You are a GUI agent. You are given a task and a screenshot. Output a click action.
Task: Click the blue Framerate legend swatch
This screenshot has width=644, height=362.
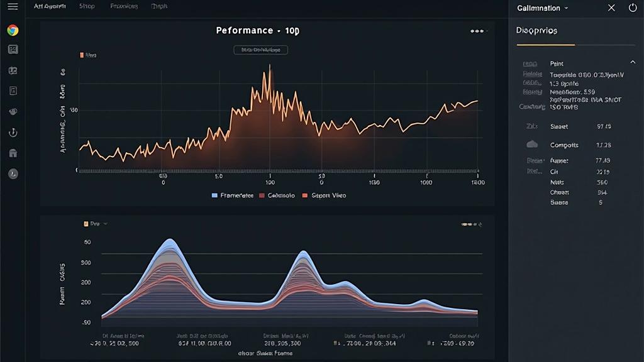[x=214, y=195]
